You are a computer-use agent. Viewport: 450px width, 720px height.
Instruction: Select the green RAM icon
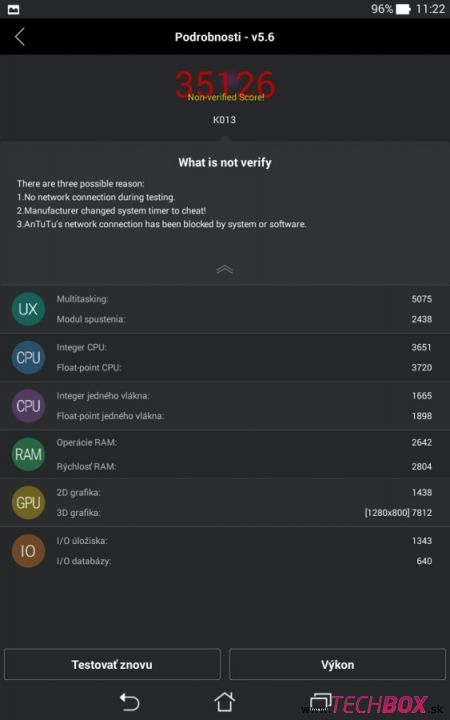point(28,454)
